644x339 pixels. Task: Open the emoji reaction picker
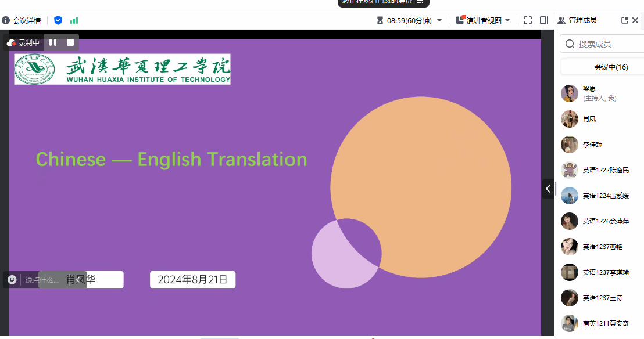[x=12, y=280]
